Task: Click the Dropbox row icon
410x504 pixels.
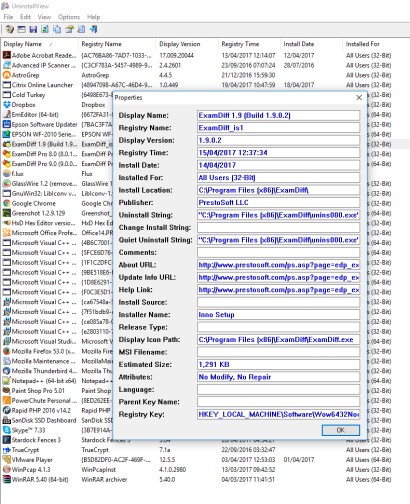Action: coord(6,105)
